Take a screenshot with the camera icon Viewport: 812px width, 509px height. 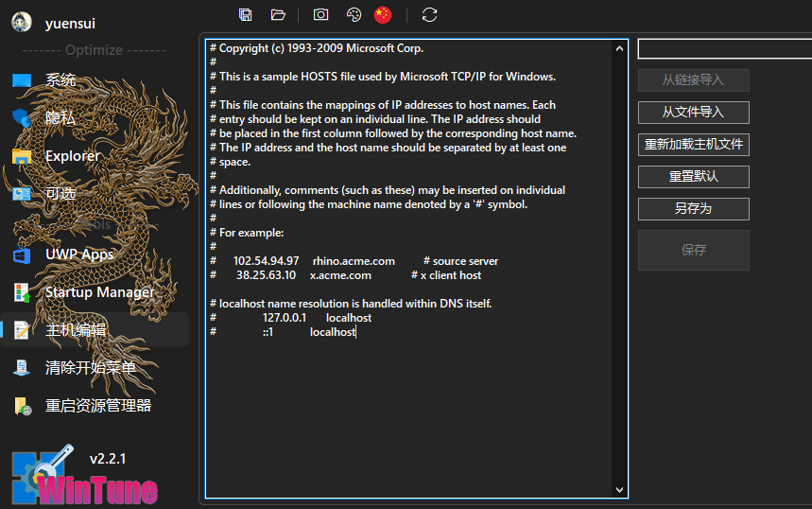(x=320, y=14)
